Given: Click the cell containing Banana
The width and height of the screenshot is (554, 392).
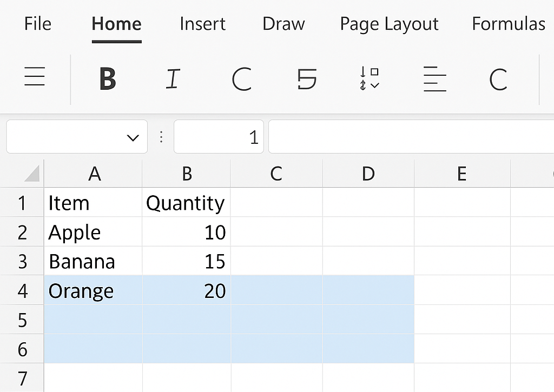Looking at the screenshot, I should [x=93, y=262].
